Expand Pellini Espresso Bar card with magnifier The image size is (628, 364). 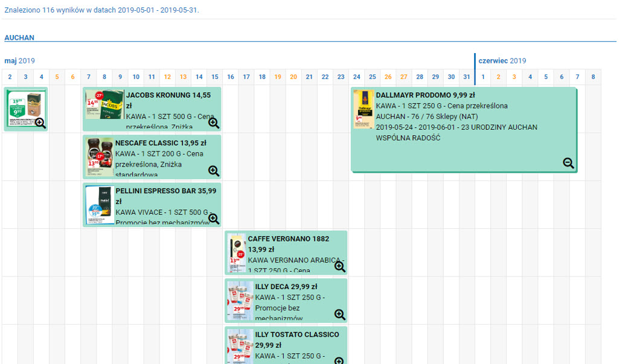(214, 219)
